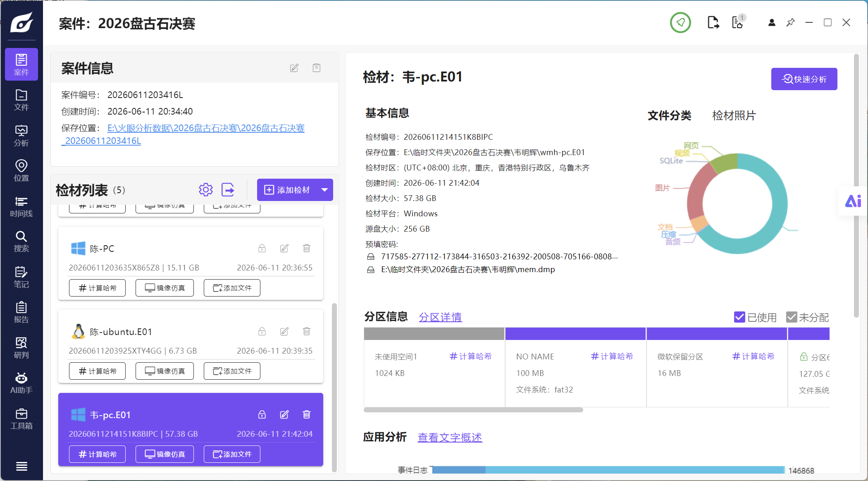The height and width of the screenshot is (481, 868).
Task: Switch to the 检材照片 tab
Action: click(x=734, y=115)
